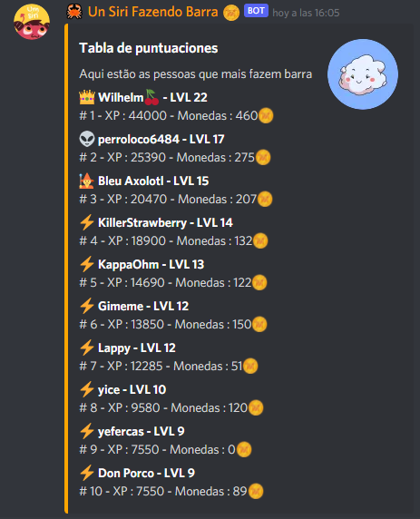Click the lightning emoji beside Gimeme

(87, 306)
